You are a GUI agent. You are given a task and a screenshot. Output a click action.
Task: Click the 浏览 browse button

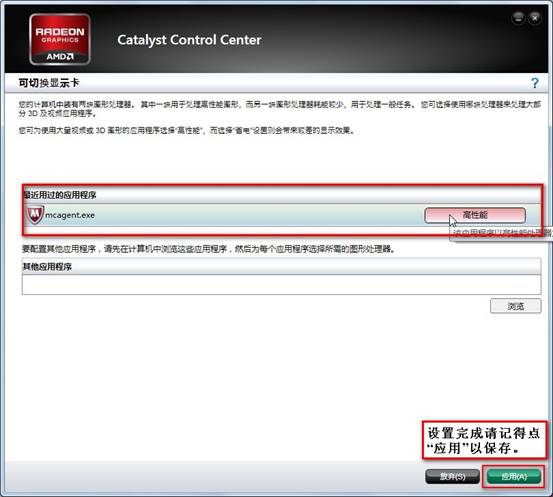point(515,306)
